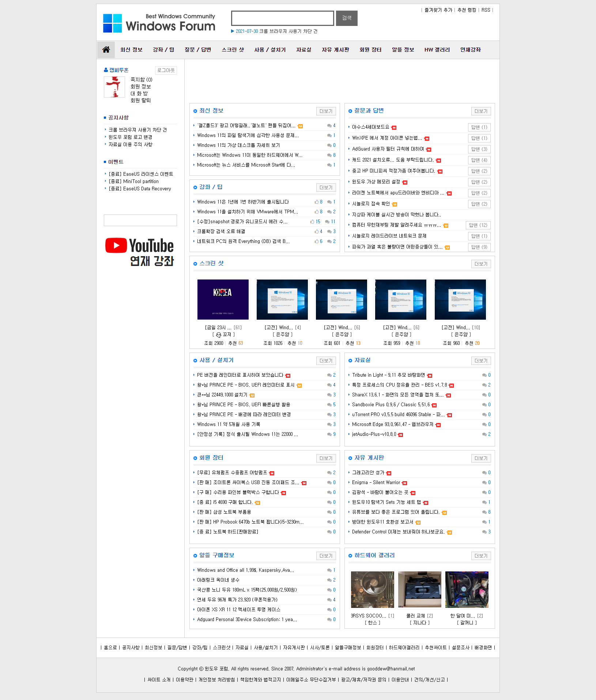The image size is (596, 700).
Task: Open the 최신 정보 menu tab
Action: click(x=131, y=50)
